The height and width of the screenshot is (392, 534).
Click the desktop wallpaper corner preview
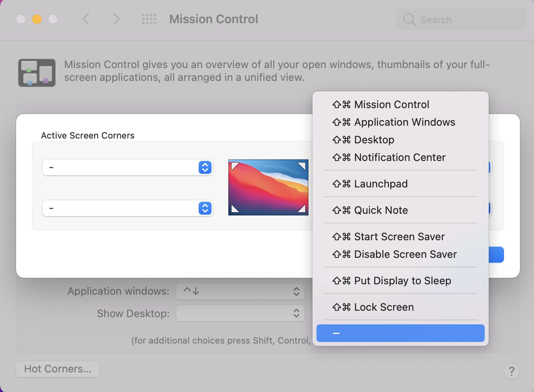(x=268, y=187)
